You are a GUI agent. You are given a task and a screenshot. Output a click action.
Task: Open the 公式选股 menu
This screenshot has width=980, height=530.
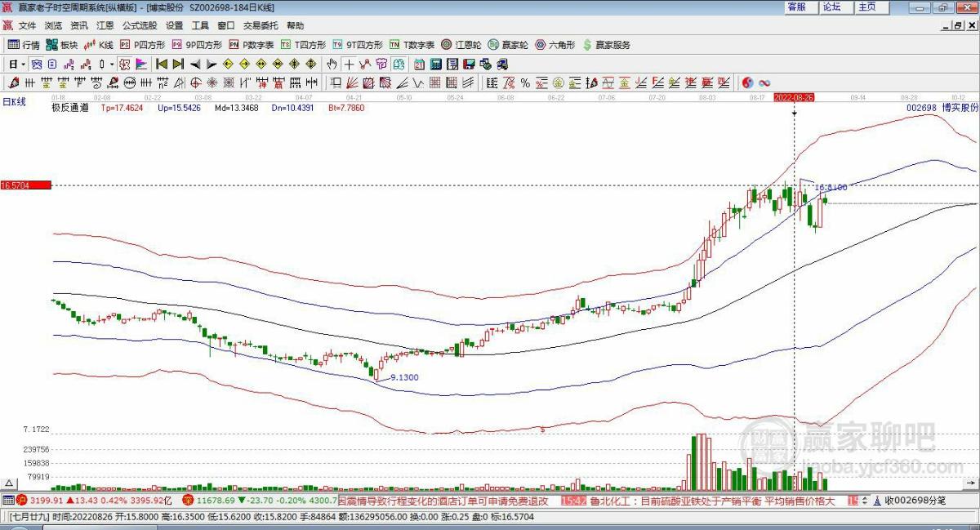pos(140,26)
